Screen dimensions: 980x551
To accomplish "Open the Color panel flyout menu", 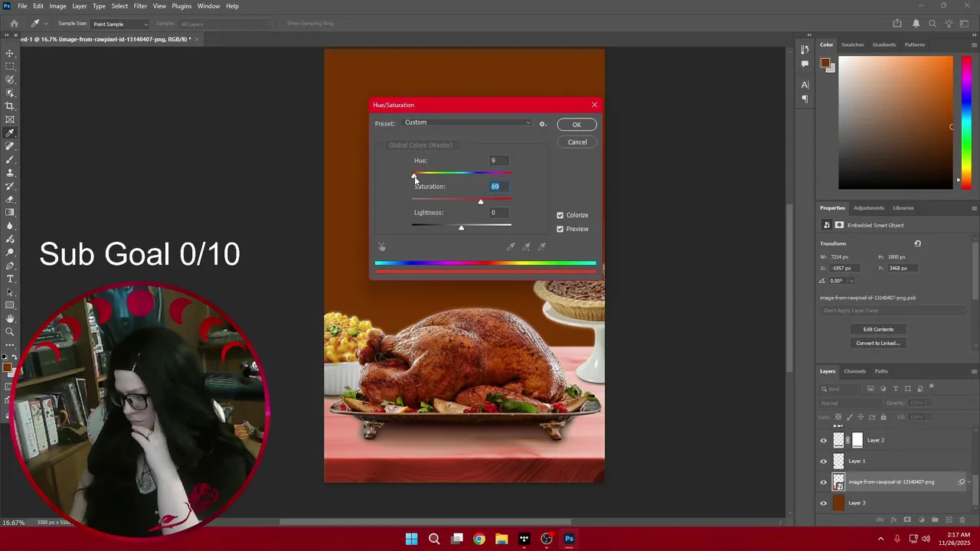I will tap(974, 44).
